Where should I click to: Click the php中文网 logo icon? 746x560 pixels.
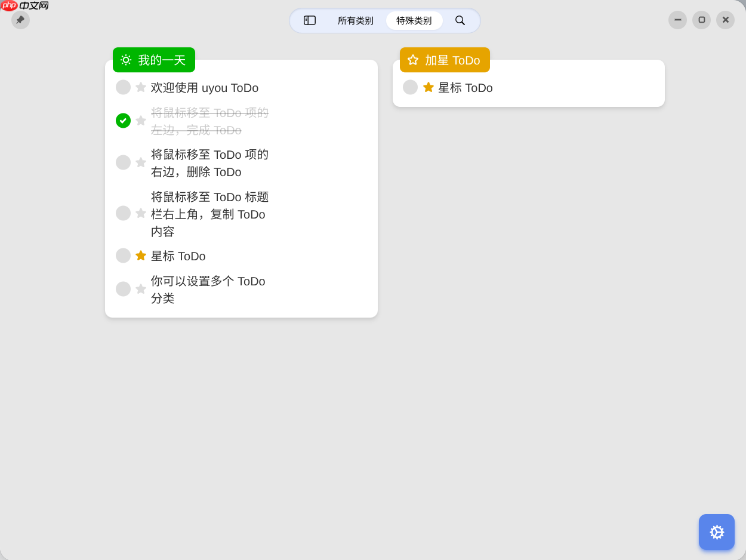click(x=8, y=7)
